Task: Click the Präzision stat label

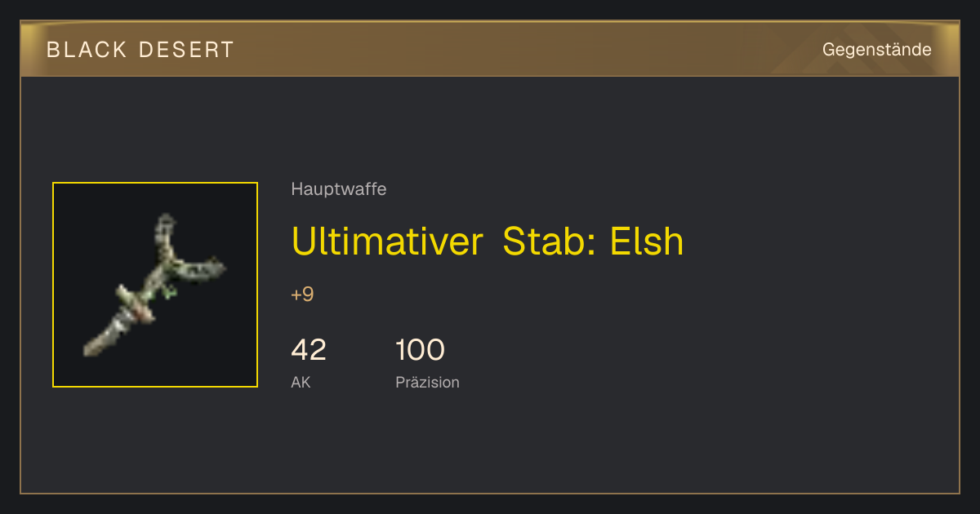Action: (x=427, y=383)
